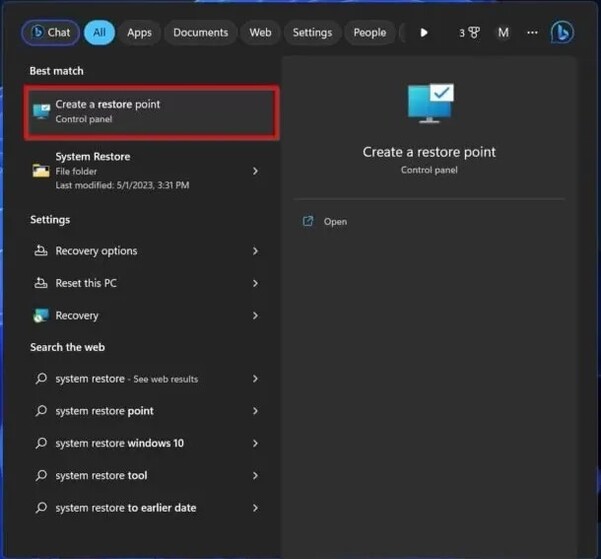Search web for system restore
Image resolution: width=601 pixels, height=559 pixels.
[x=152, y=379]
